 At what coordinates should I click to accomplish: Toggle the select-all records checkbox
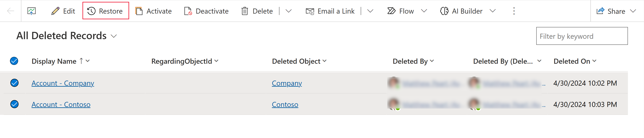[x=14, y=61]
